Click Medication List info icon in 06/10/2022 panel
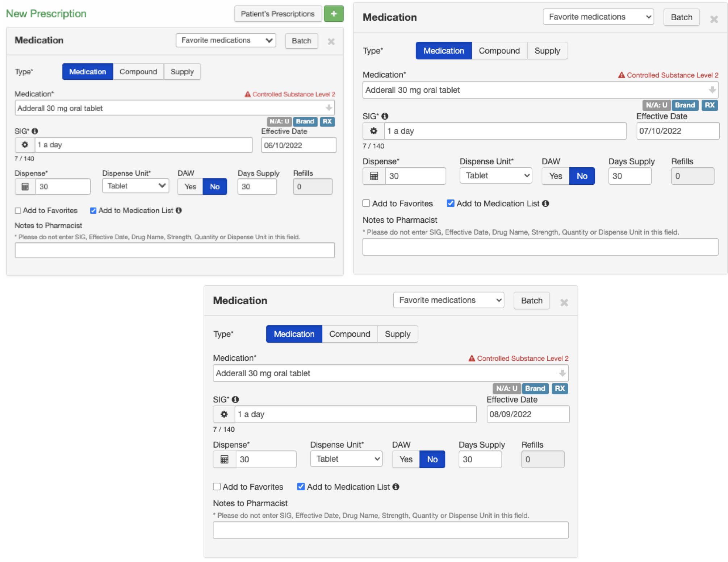728x562 pixels. [x=179, y=210]
